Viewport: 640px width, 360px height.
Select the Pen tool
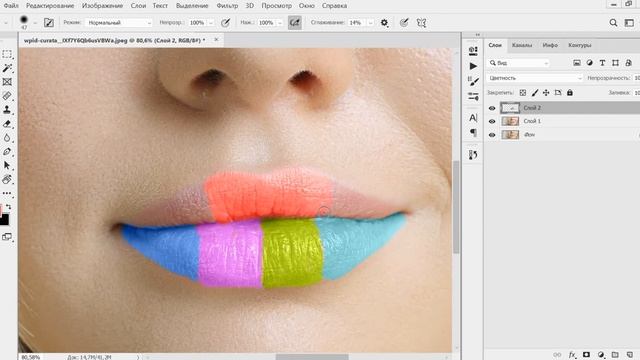pos(7,151)
